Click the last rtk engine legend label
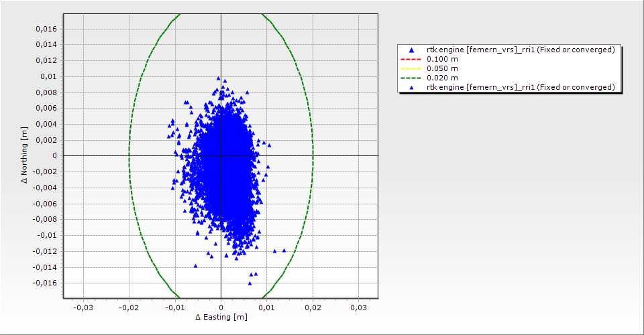Image resolution: width=644 pixels, height=335 pixels. [x=521, y=87]
